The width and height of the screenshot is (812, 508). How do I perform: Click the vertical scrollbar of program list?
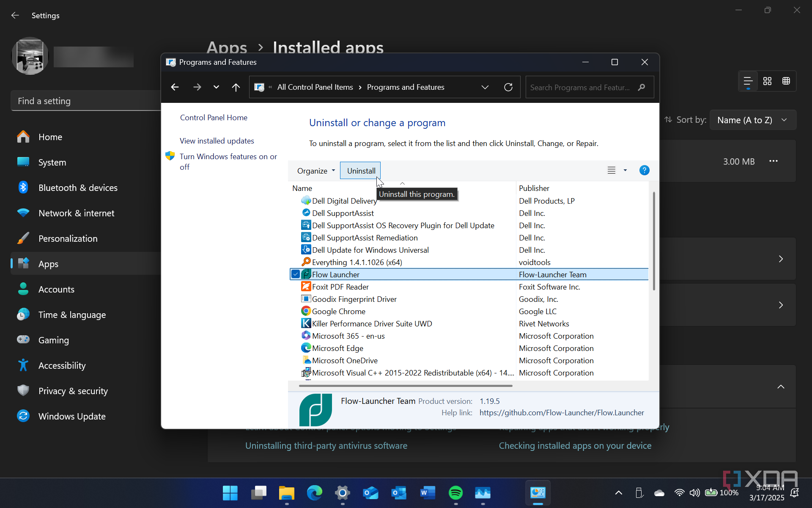(654, 241)
